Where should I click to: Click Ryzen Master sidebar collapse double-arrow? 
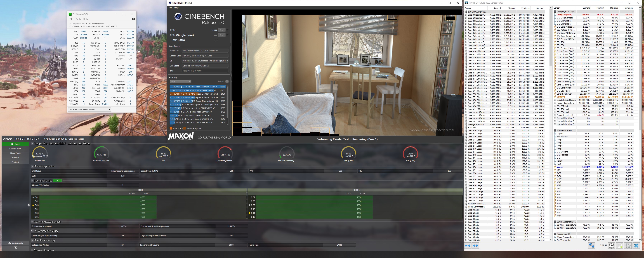coord(29,205)
